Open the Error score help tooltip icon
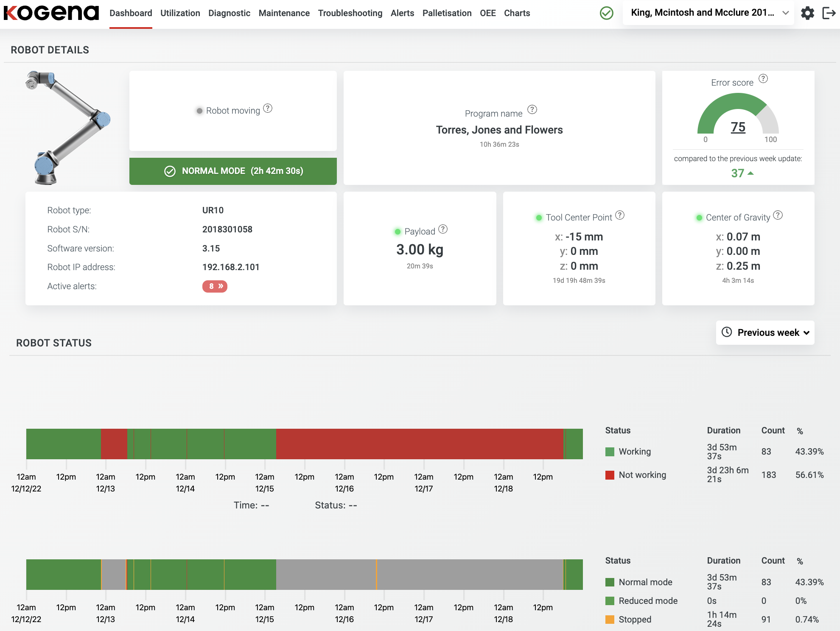The image size is (840, 631). 763,79
